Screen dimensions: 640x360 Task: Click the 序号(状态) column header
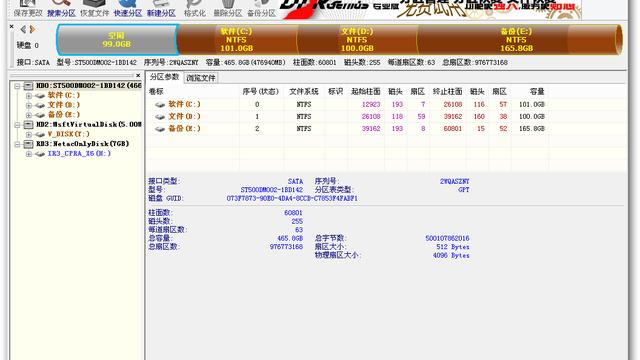pyautogui.click(x=260, y=91)
